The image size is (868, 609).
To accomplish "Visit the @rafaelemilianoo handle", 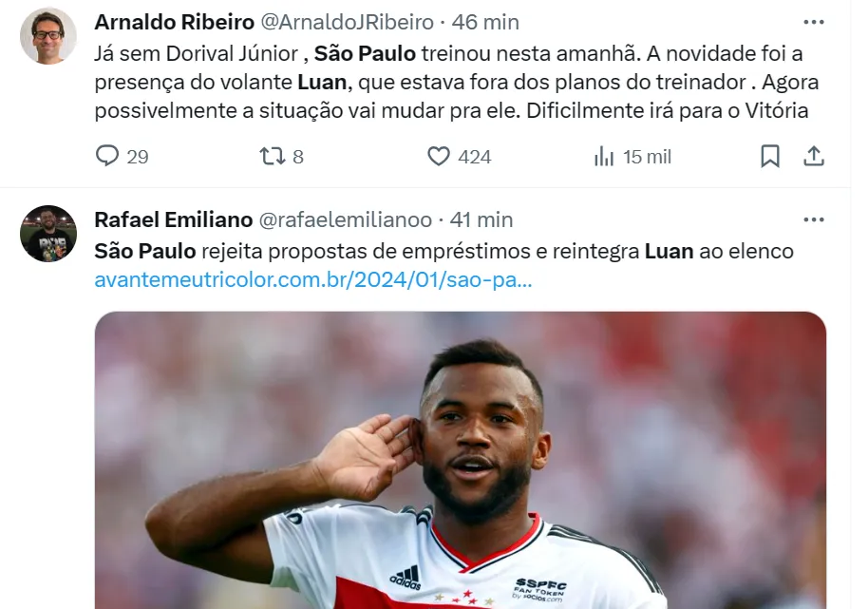I will (346, 219).
